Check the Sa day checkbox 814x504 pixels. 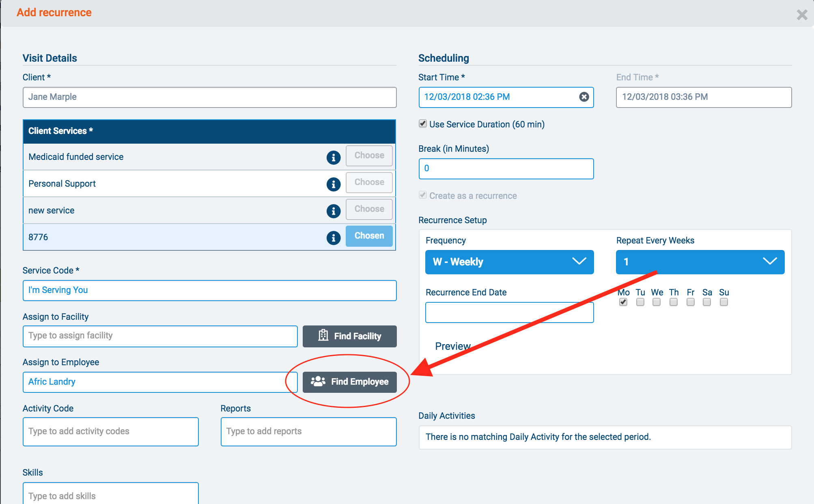707,302
